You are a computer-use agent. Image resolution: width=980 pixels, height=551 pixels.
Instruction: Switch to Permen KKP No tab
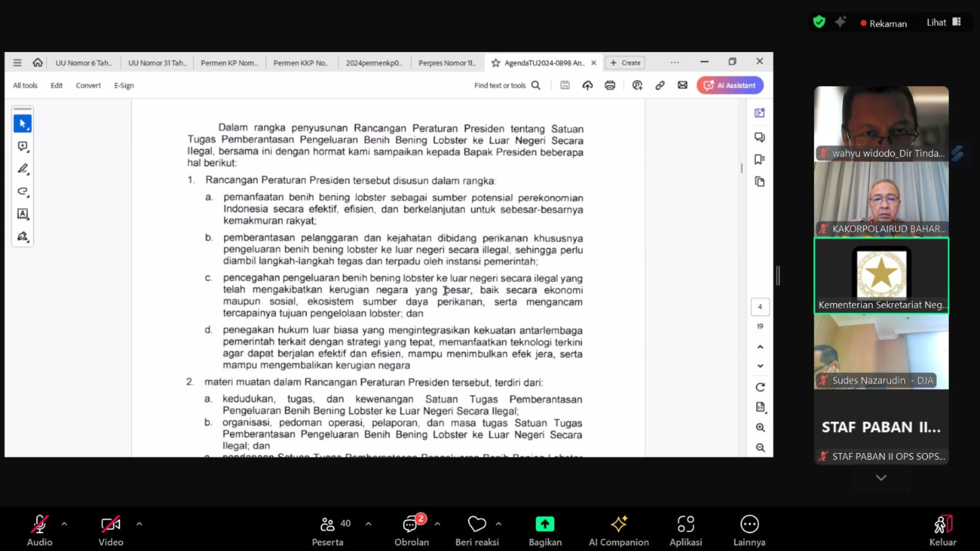tap(302, 63)
